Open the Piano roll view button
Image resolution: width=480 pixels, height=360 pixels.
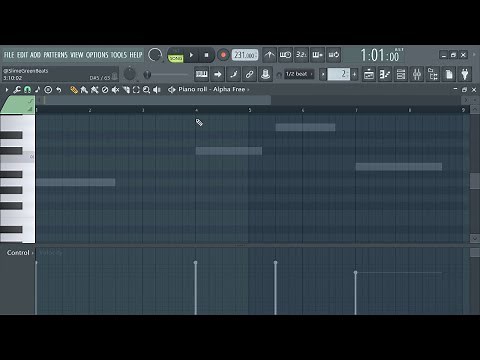click(385, 74)
